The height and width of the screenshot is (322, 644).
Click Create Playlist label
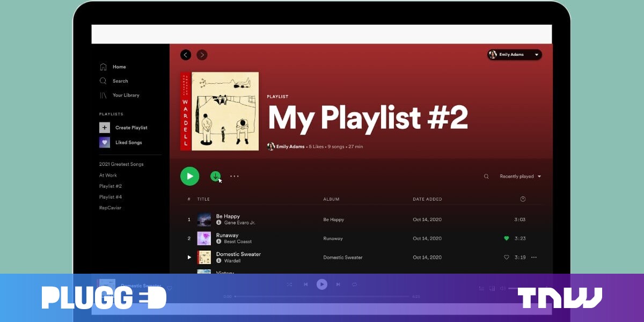click(131, 128)
